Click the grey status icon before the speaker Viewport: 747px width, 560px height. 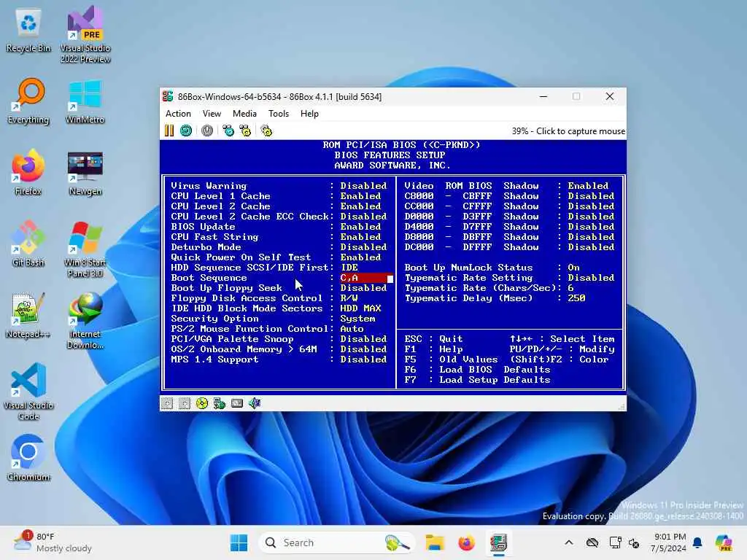(x=237, y=404)
